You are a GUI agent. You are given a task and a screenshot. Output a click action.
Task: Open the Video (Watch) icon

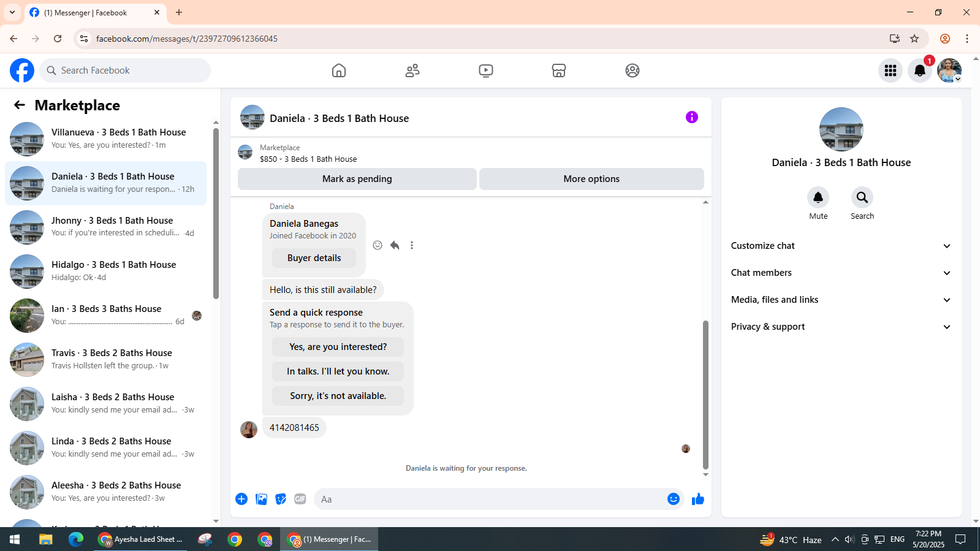tap(485, 70)
